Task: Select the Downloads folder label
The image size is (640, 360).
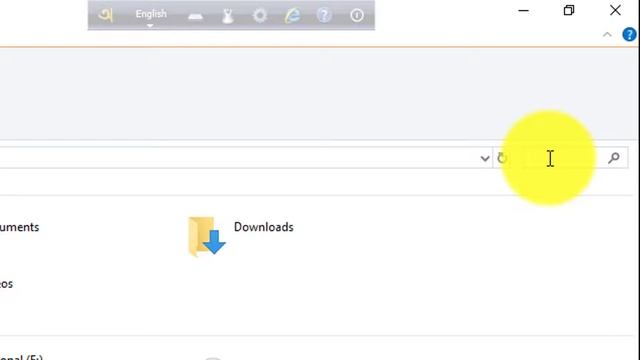Action: pyautogui.click(x=264, y=227)
